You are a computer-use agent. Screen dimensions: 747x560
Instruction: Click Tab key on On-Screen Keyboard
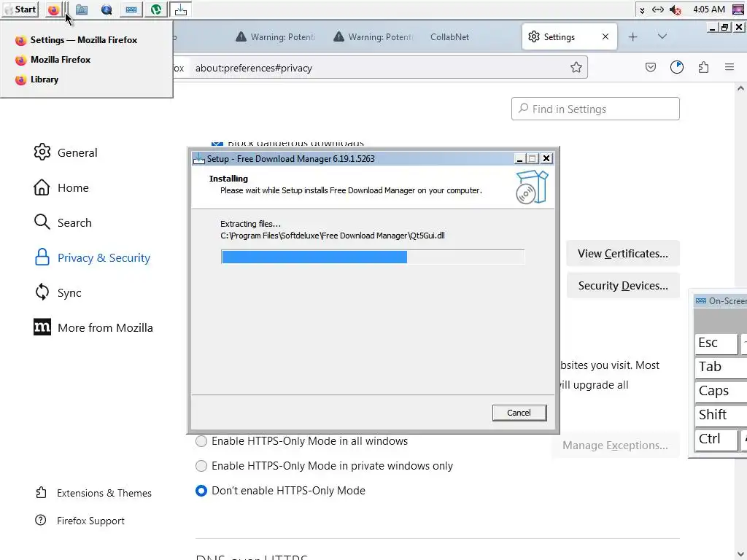click(721, 367)
